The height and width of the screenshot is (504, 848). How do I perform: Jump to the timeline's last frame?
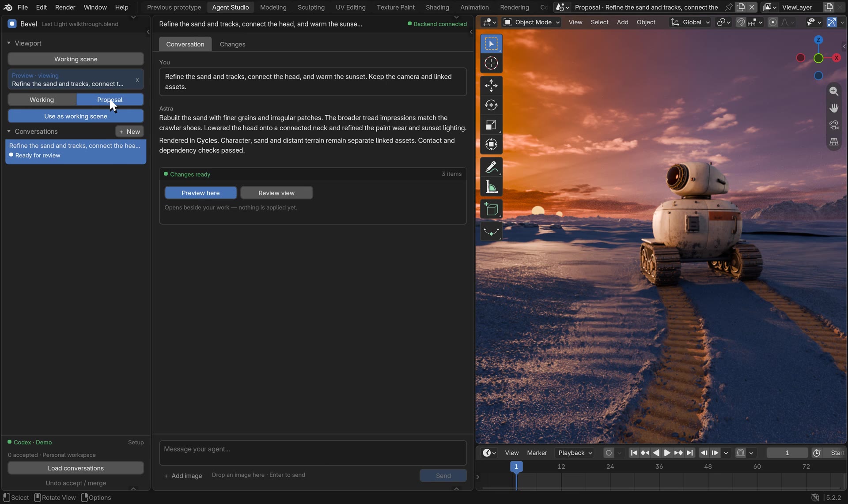[689, 453]
